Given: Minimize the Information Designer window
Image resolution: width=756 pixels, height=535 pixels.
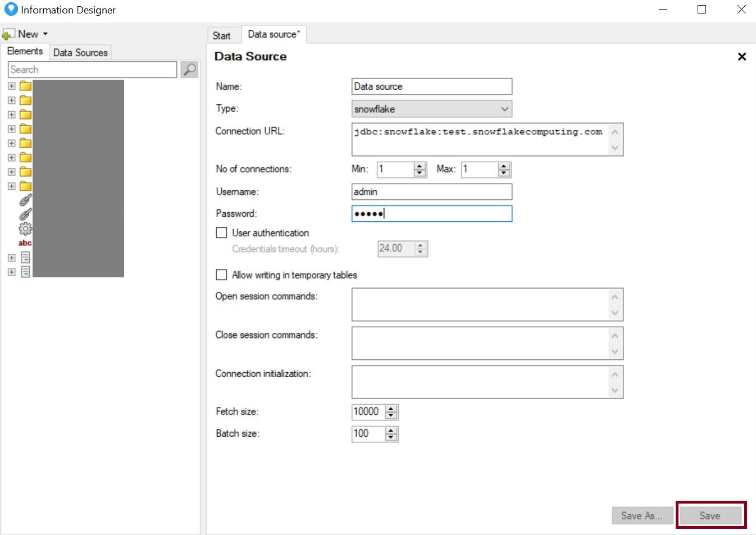Looking at the screenshot, I should click(663, 10).
